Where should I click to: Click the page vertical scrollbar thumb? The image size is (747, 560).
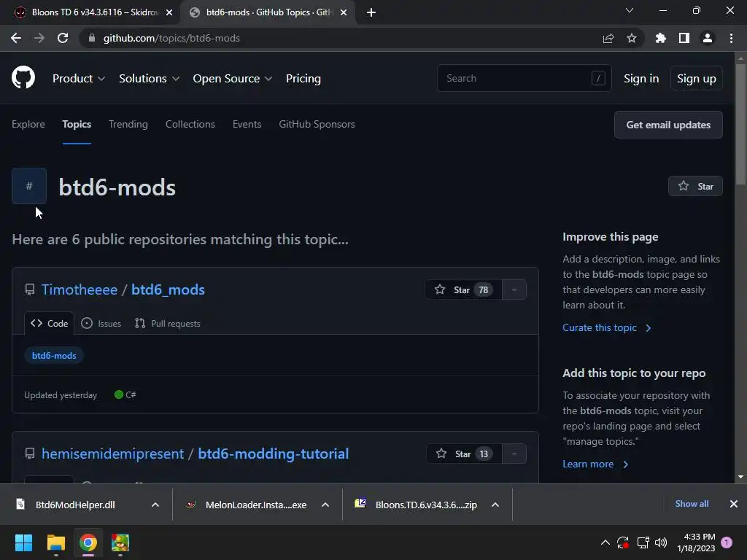740,124
